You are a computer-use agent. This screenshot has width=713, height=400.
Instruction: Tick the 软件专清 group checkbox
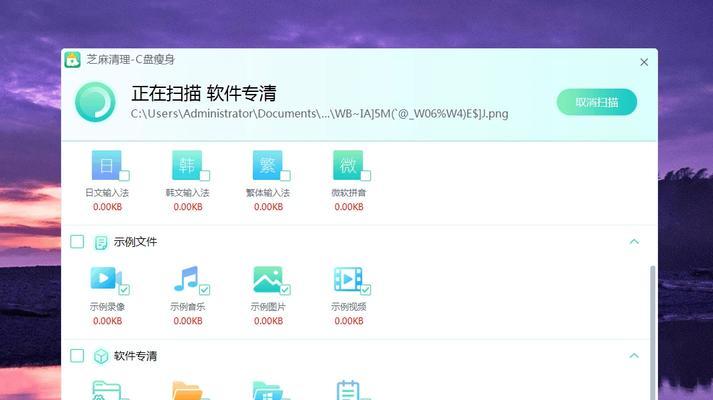77,355
